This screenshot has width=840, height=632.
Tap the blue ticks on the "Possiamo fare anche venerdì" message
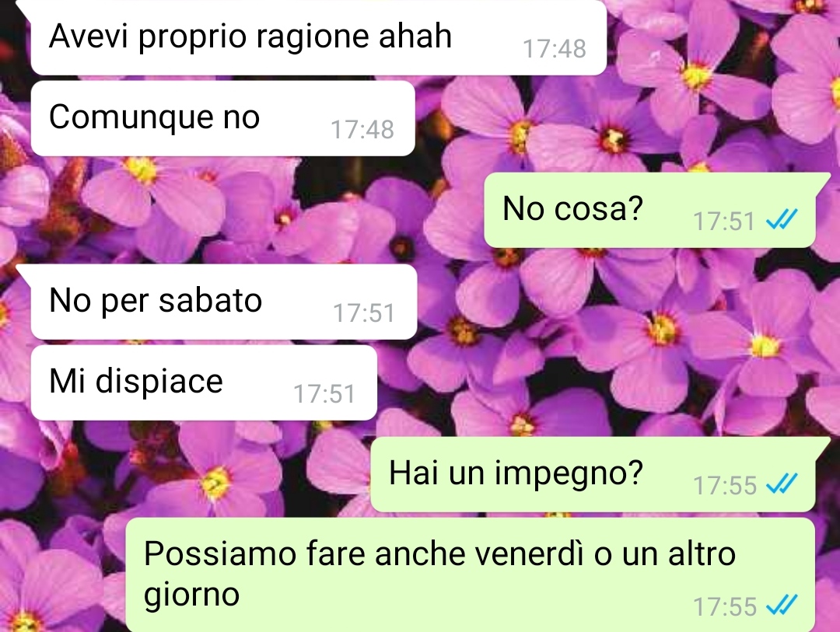coord(782,606)
